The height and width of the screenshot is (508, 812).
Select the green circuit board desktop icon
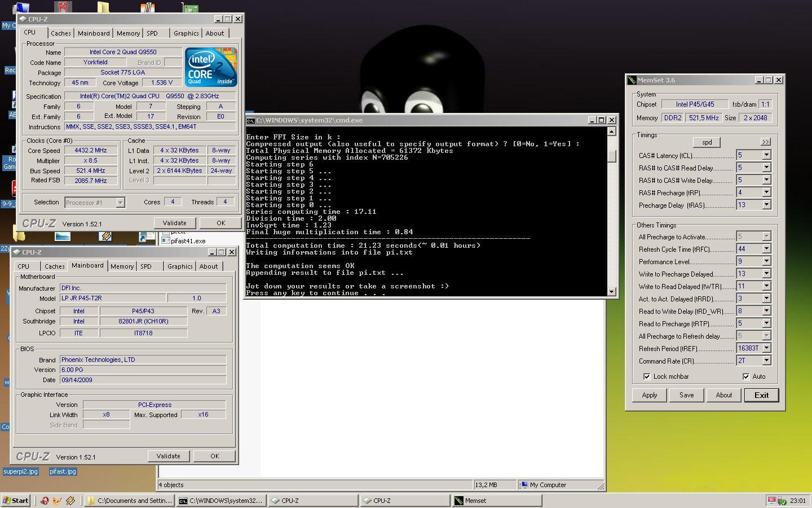(191, 8)
